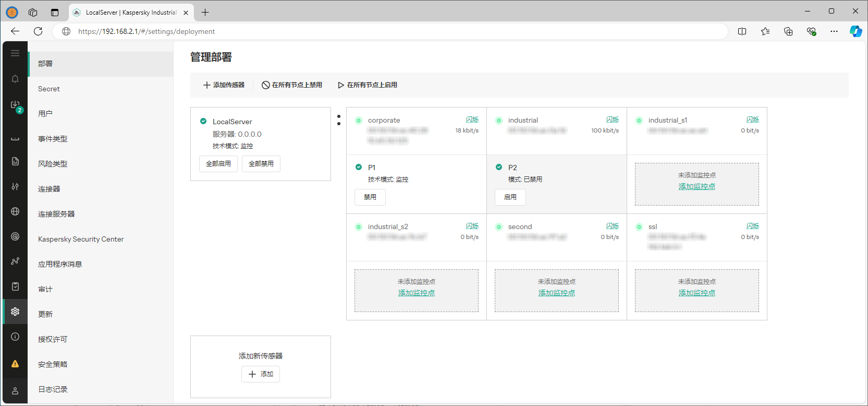The height and width of the screenshot is (406, 868).
Task: Click the yellow warning triangle icon
Action: tap(15, 364)
